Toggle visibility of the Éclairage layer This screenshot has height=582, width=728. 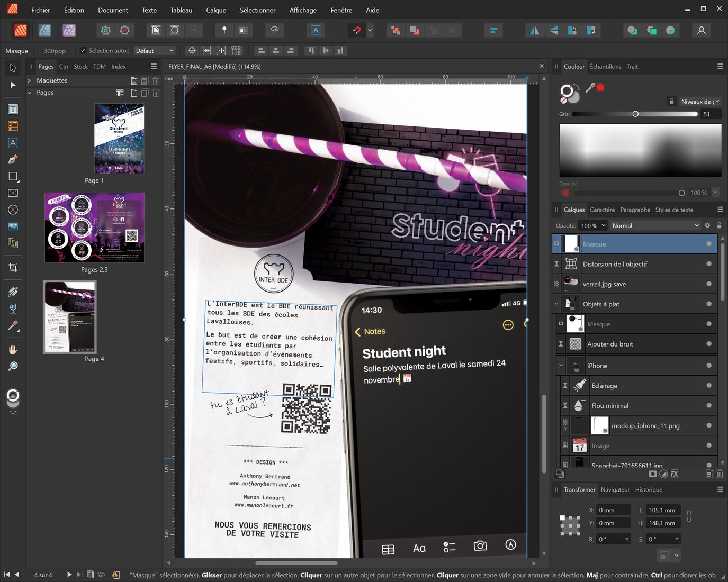708,386
